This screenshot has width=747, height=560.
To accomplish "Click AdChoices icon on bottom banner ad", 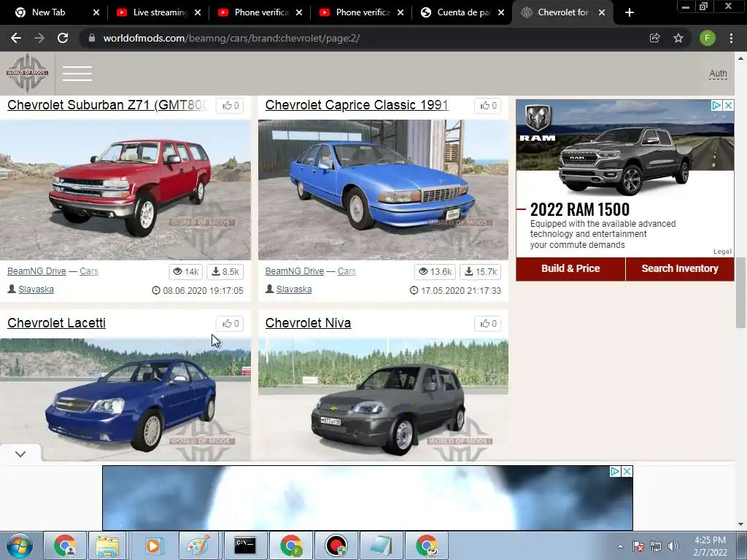I will (615, 471).
